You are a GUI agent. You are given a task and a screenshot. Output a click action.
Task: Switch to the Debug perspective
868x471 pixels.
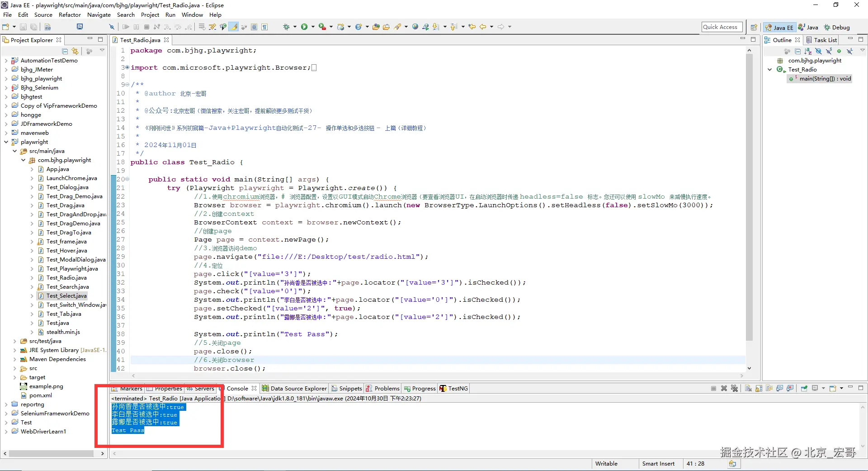tap(837, 27)
